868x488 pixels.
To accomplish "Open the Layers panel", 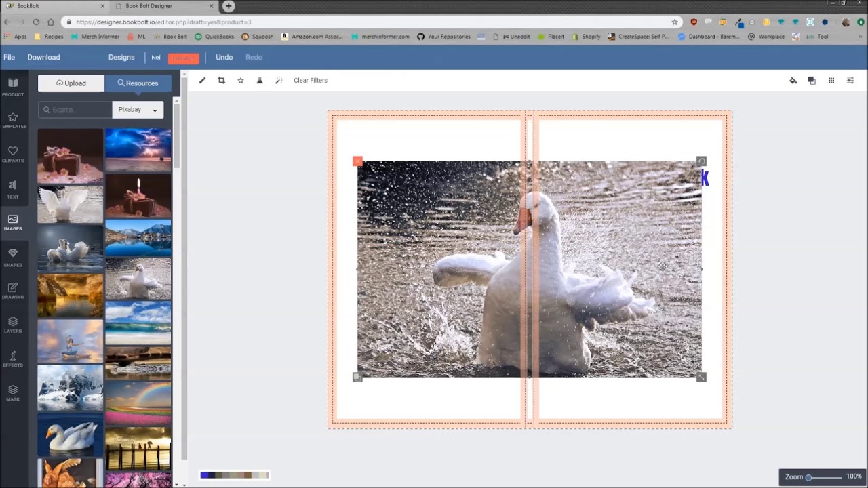I will tap(12, 325).
